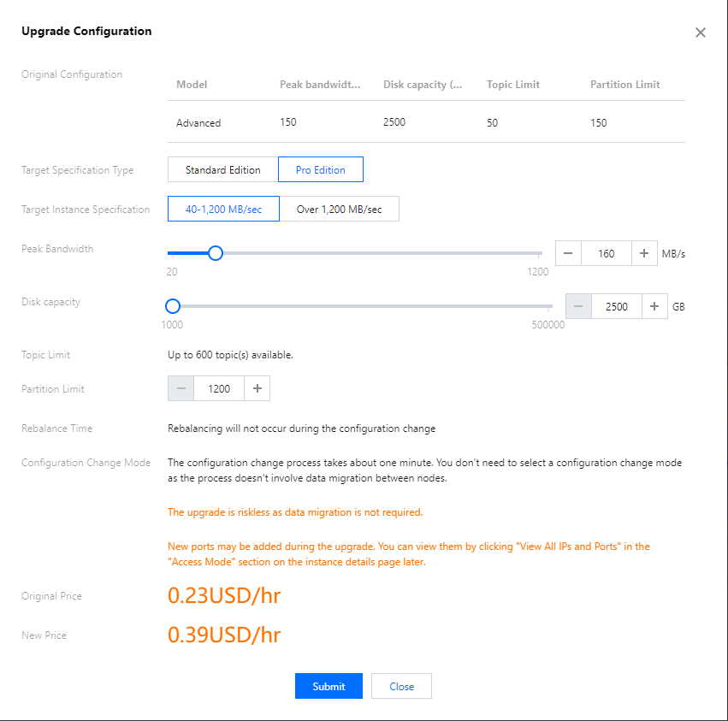Select the Advanced model row

click(198, 122)
